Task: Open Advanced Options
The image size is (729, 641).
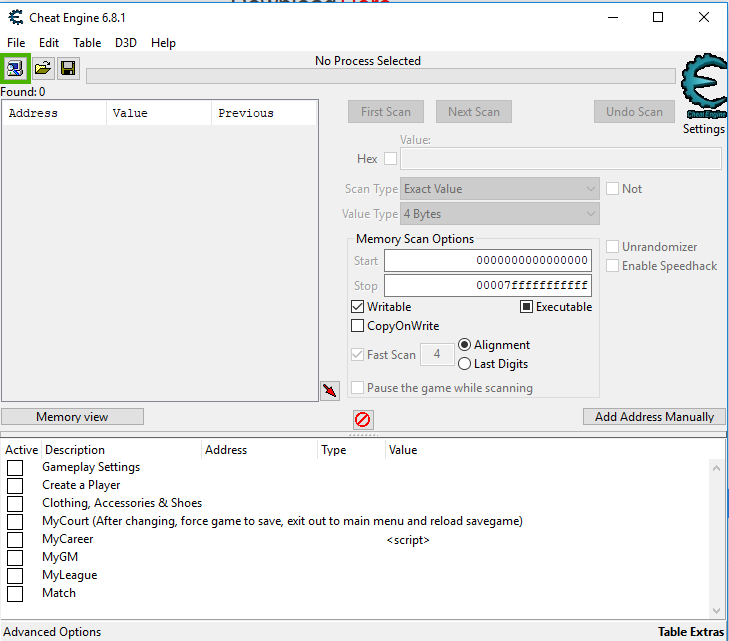Action: point(52,632)
